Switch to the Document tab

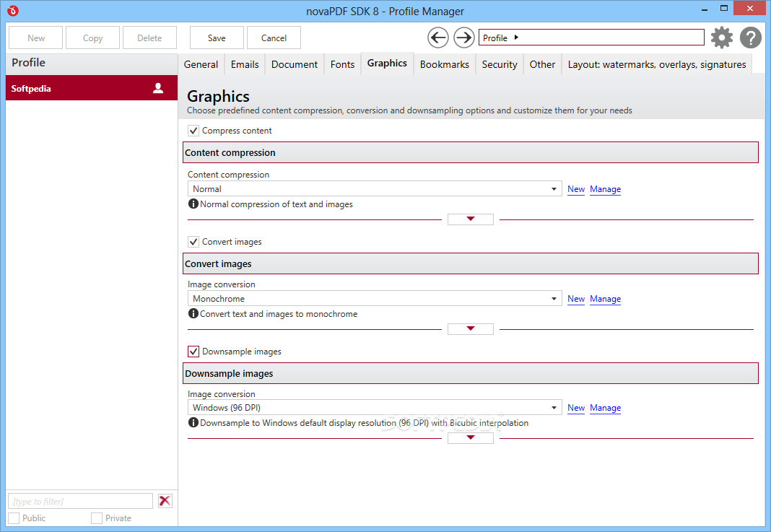[x=295, y=64]
